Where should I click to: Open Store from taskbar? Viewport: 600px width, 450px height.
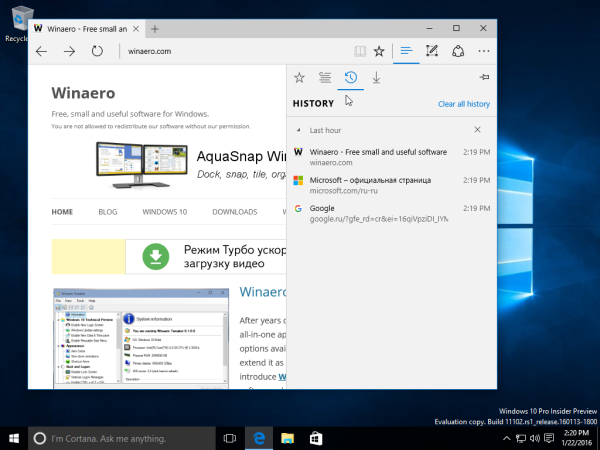[316, 439]
